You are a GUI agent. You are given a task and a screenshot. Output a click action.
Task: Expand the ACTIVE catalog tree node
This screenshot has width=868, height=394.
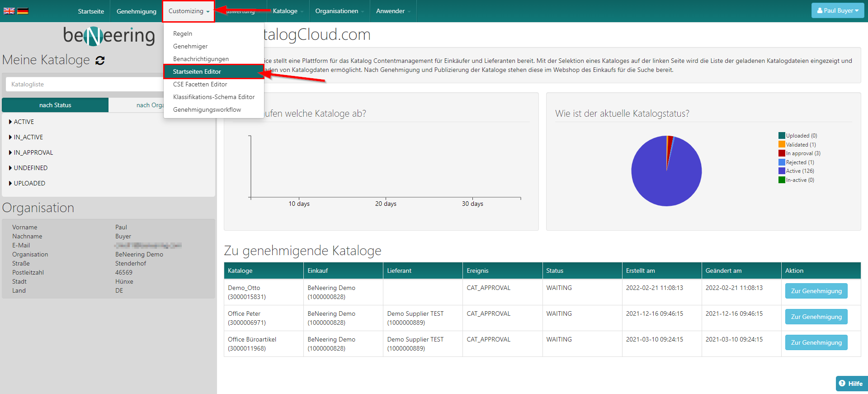point(10,122)
